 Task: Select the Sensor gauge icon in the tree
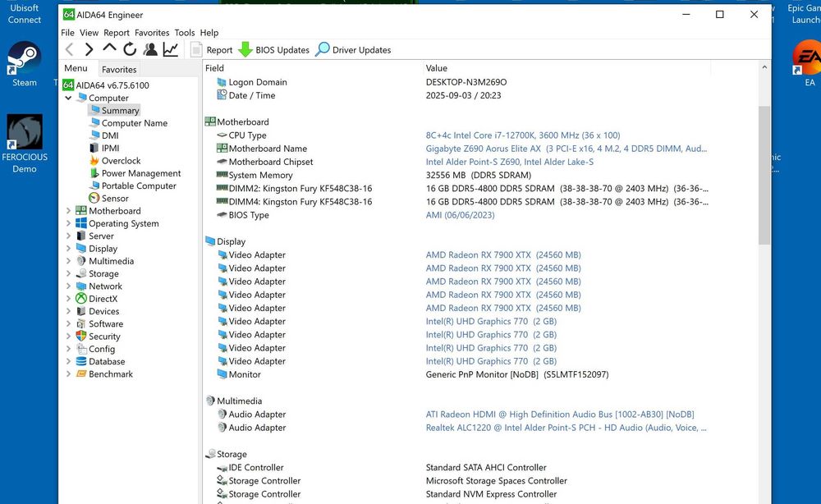tap(94, 199)
